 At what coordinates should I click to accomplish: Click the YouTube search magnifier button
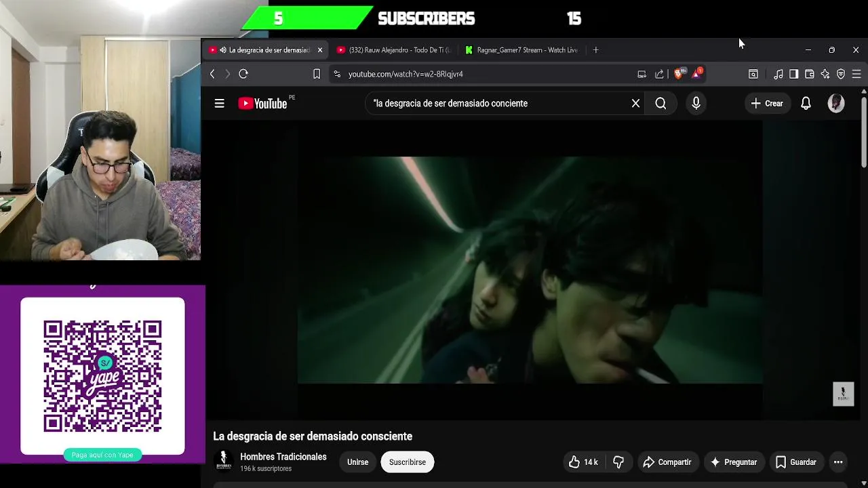[x=660, y=104]
